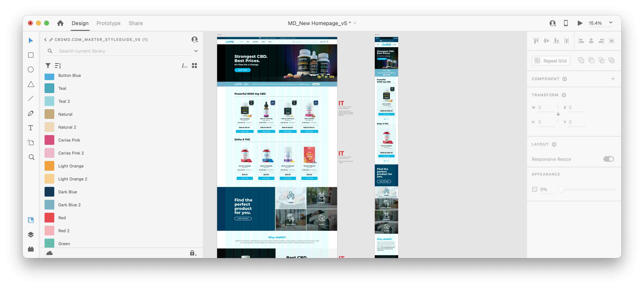Select the Dark Blue color swatch

pos(49,192)
